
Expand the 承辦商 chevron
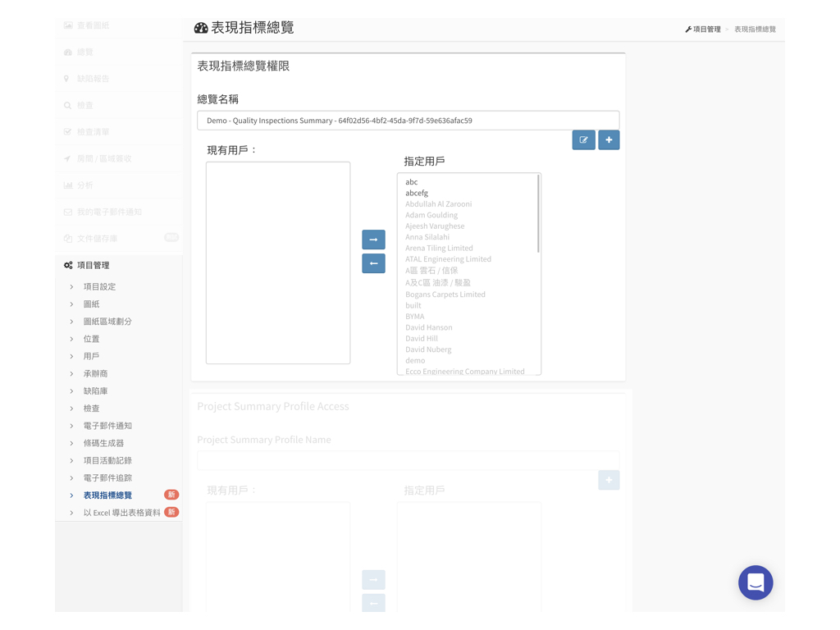[x=72, y=374]
